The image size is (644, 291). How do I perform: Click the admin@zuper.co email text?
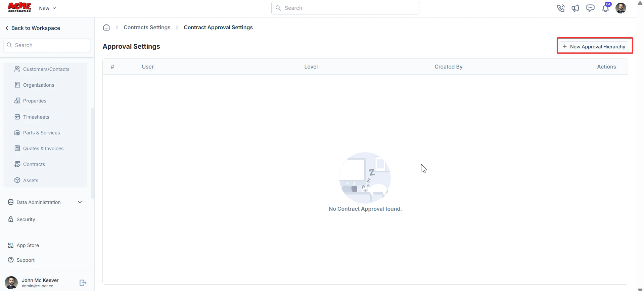pyautogui.click(x=38, y=286)
